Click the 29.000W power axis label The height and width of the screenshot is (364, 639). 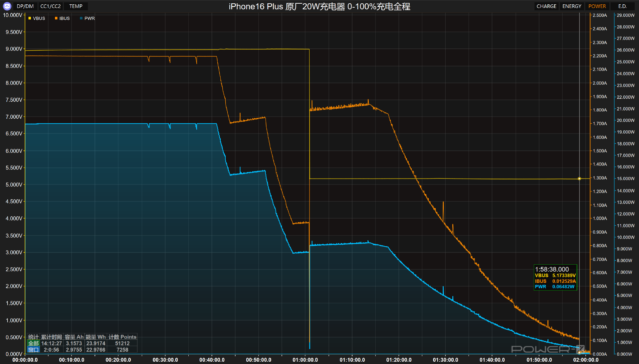pyautogui.click(x=626, y=15)
